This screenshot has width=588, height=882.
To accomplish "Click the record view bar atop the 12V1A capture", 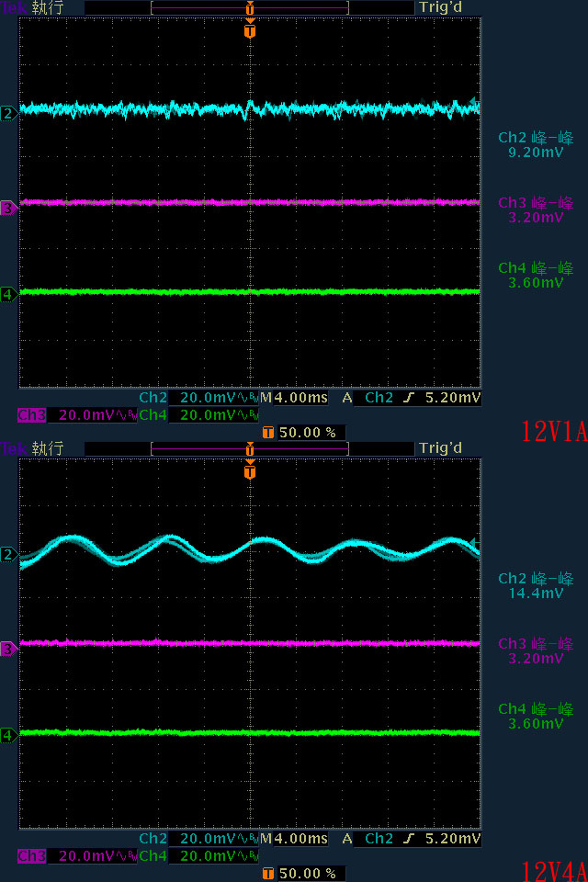I will pos(250,8).
